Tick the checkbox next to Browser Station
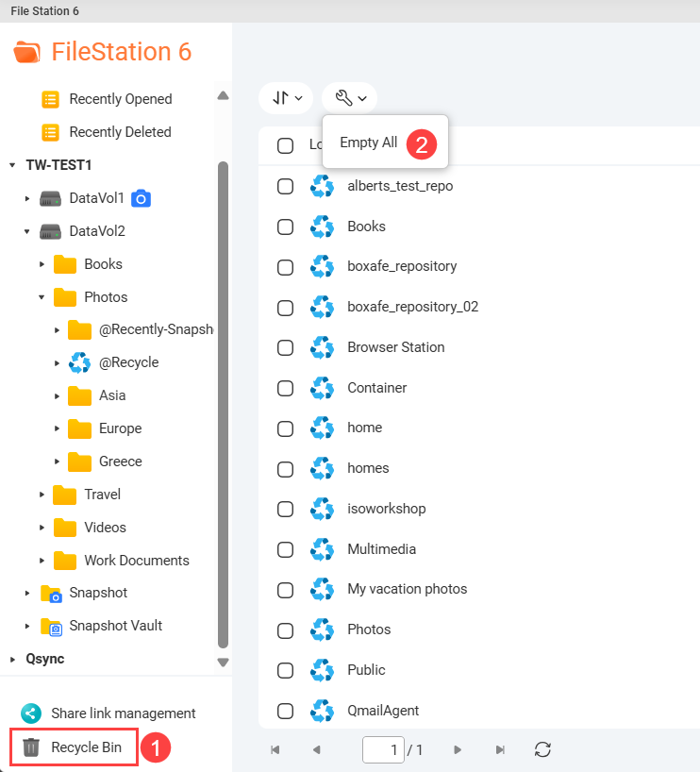 [286, 347]
